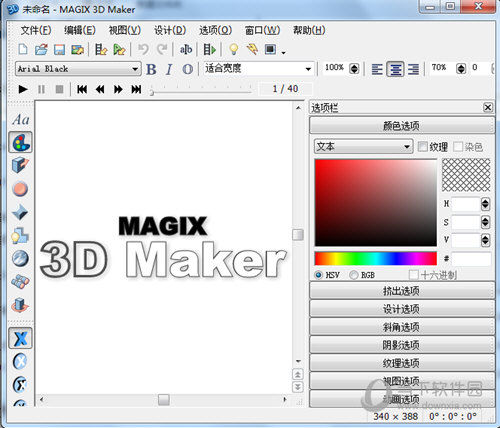Open the 文件(F) menu
The height and width of the screenshot is (428, 500).
tap(36, 31)
